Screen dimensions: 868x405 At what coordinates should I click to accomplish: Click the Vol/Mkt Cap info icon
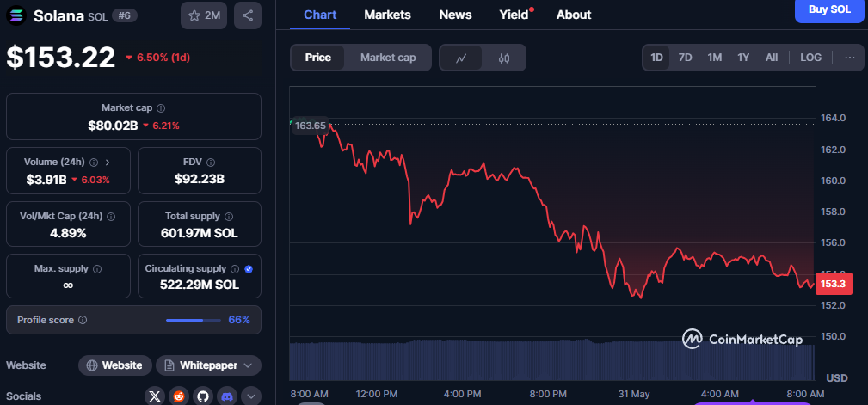click(x=111, y=217)
